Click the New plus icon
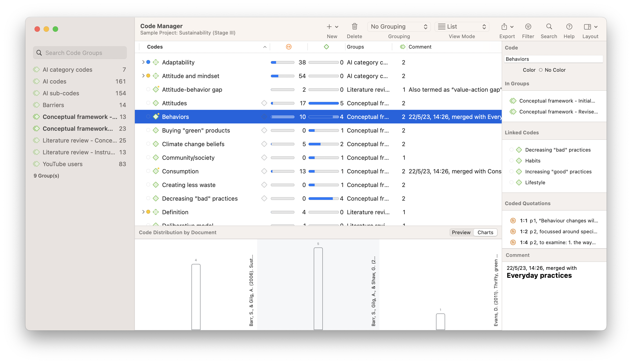 click(329, 27)
